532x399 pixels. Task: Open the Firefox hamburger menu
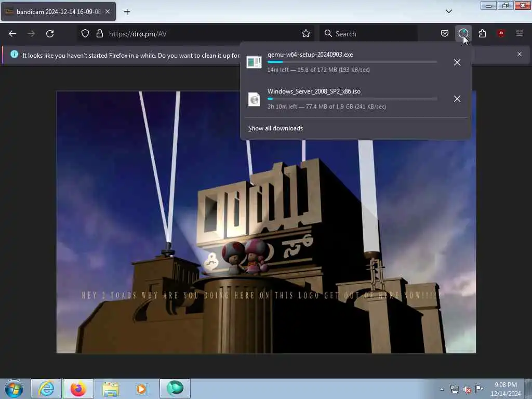tap(520, 33)
